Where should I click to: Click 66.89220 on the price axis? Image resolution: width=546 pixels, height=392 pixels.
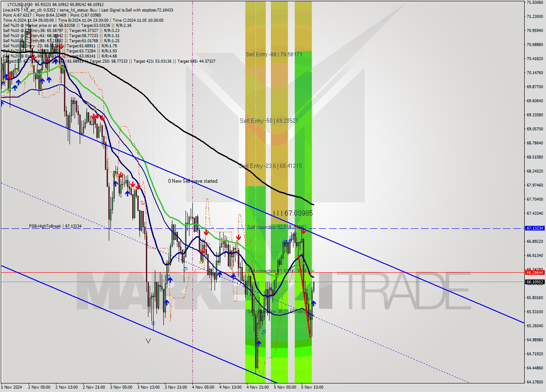pos(534,241)
